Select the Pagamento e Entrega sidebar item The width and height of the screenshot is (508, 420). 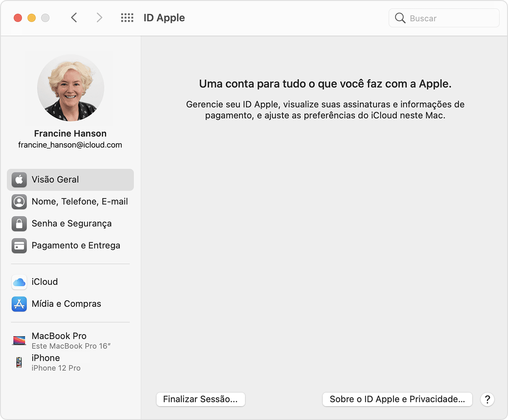[76, 246]
